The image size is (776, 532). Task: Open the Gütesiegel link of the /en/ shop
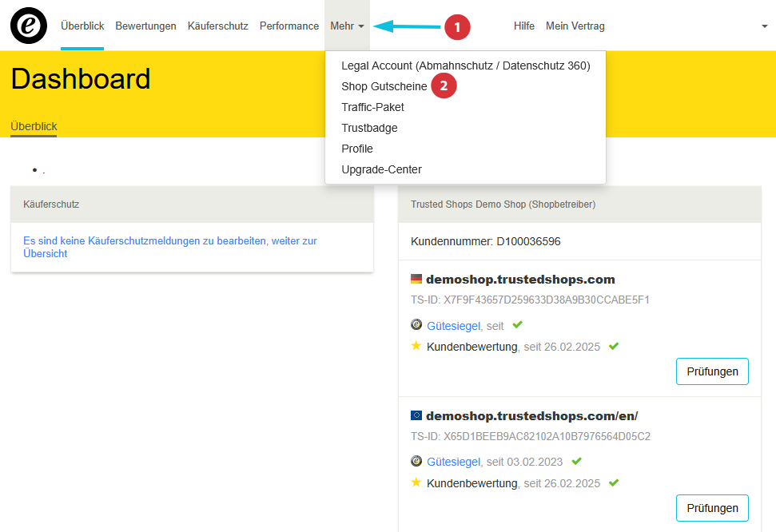(453, 462)
